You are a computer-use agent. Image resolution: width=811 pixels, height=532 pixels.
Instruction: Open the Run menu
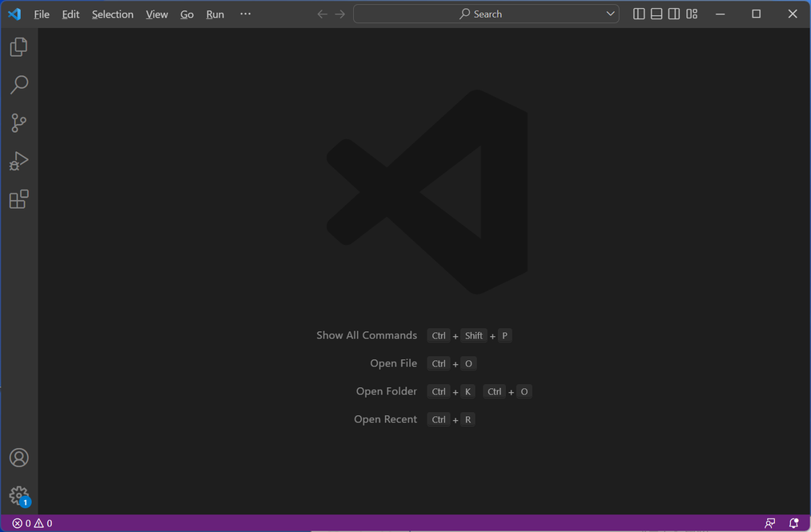point(215,14)
